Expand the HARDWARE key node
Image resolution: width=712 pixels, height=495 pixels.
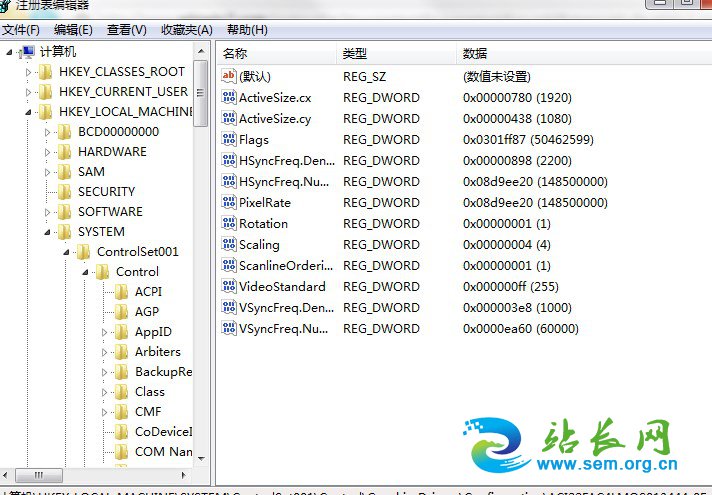click(47, 152)
